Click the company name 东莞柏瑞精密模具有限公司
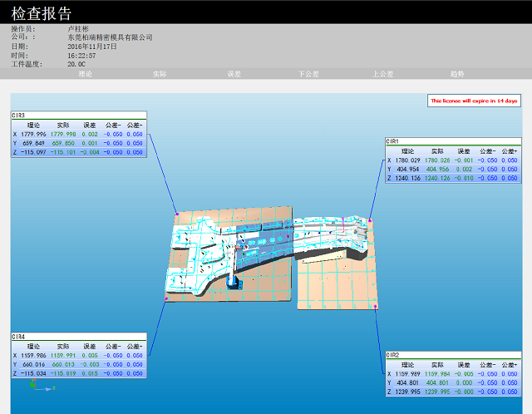 (x=110, y=37)
